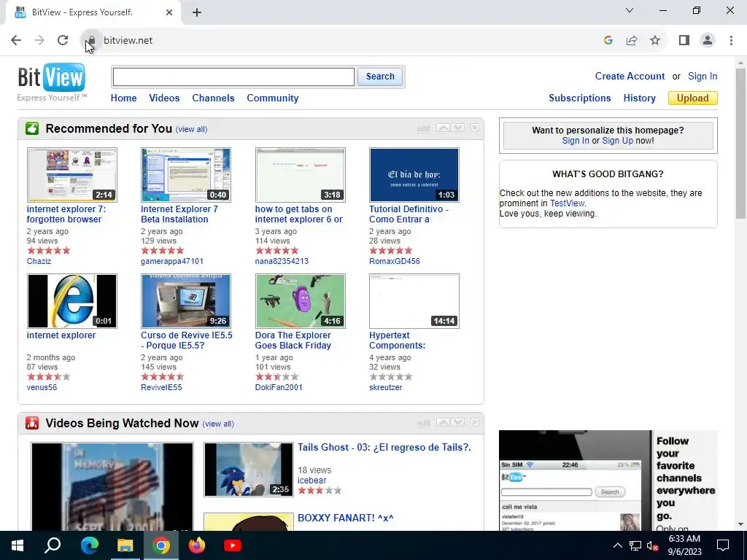This screenshot has height=560, width=747.
Task: Open the Home nav link
Action: coord(123,98)
